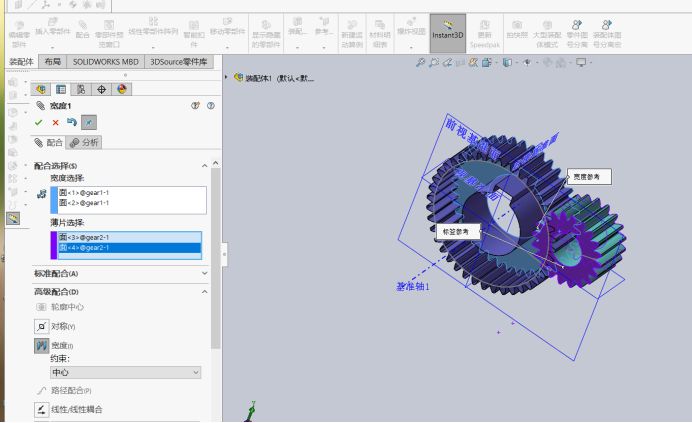Choose the 路径配合 path mate
This screenshot has height=423, width=692.
click(x=63, y=390)
